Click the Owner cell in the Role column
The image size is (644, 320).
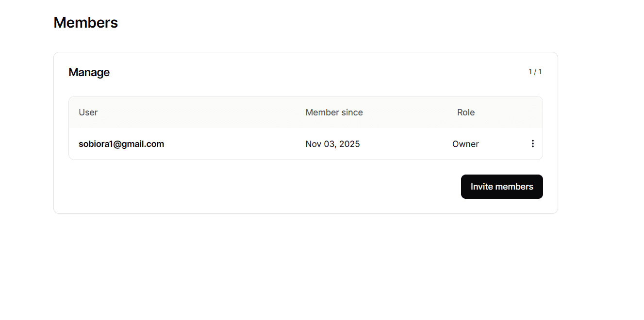[465, 144]
